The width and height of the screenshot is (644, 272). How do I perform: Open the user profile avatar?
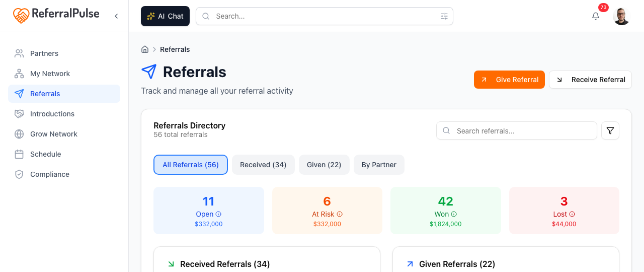(x=621, y=16)
